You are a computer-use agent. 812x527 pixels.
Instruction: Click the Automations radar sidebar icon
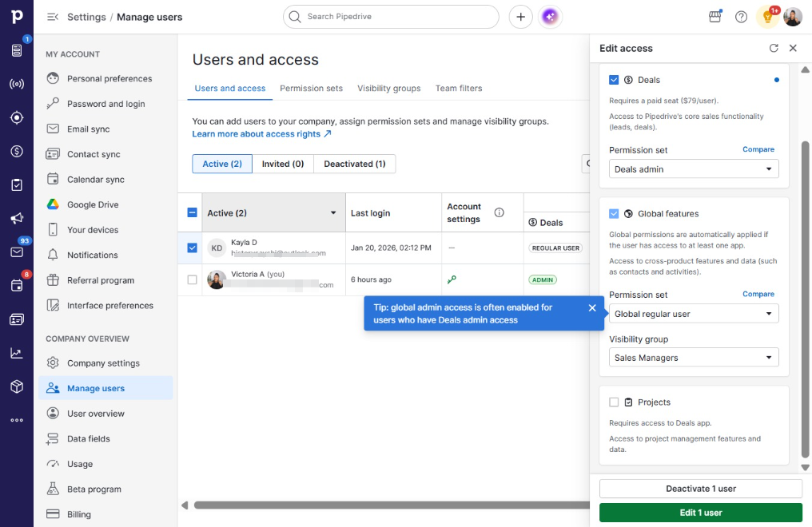click(x=17, y=84)
